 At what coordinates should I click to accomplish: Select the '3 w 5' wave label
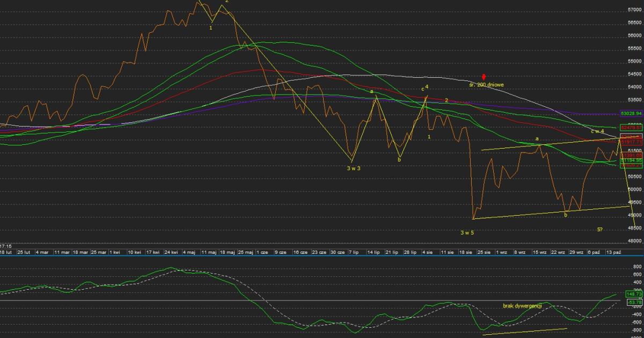pos(467,232)
